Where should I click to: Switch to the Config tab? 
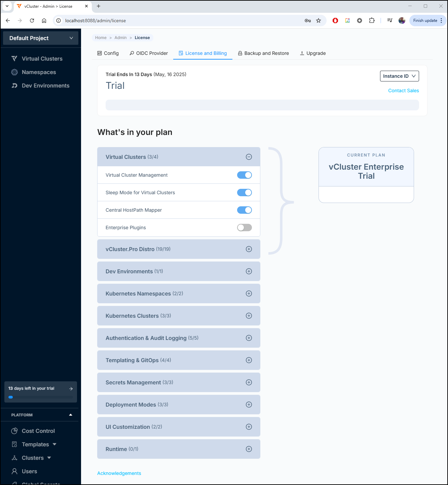coord(108,53)
